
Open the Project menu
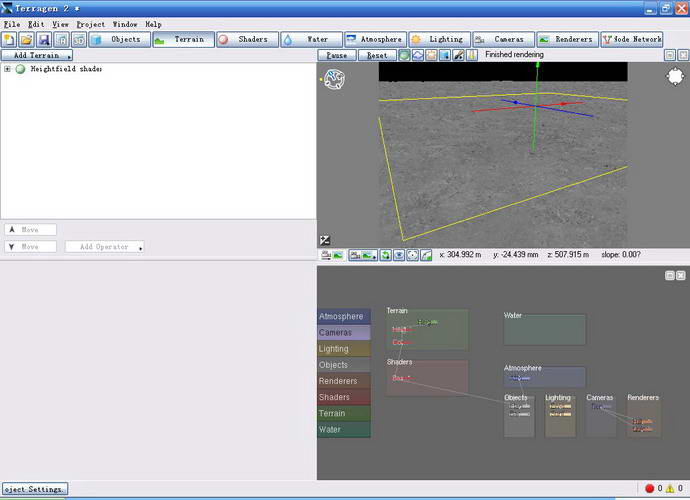[91, 24]
